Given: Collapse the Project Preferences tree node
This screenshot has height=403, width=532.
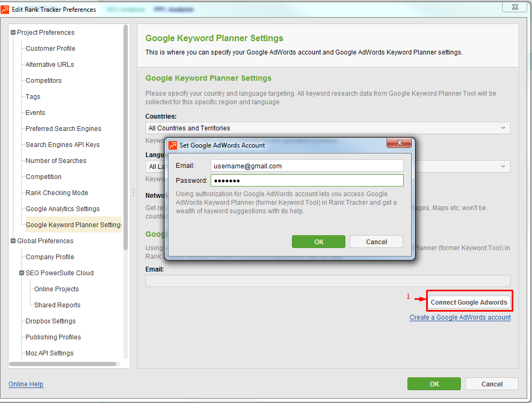Looking at the screenshot, I should coord(13,33).
